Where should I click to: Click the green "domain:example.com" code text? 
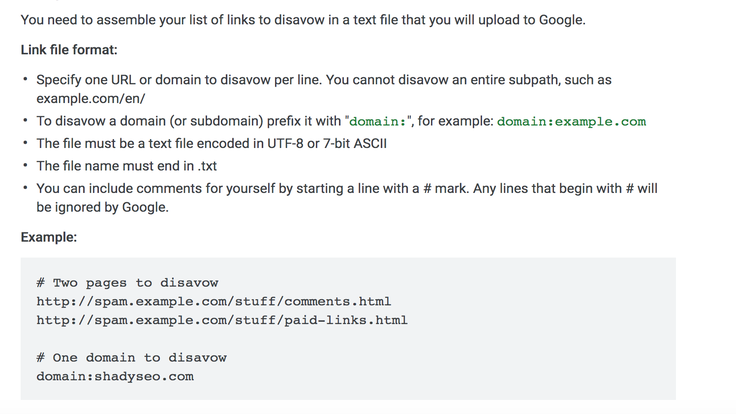pos(571,122)
